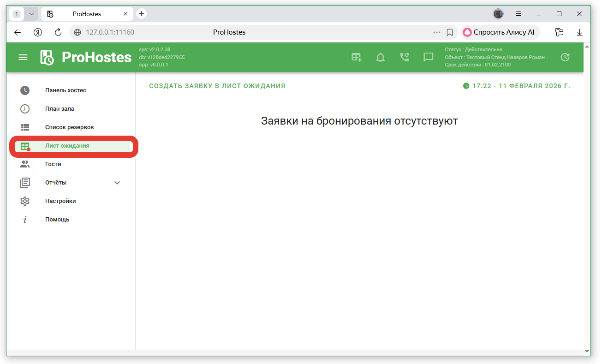
Task: Open Панель хостес in the sidebar
Action: (x=66, y=90)
